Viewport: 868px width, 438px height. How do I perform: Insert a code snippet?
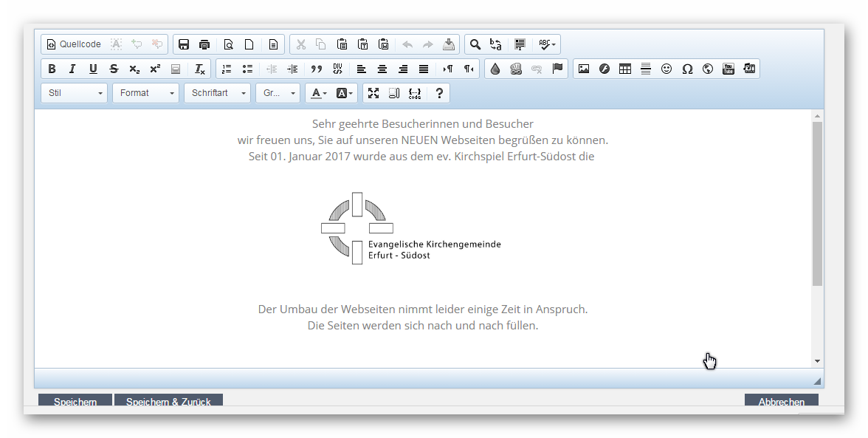tap(415, 93)
